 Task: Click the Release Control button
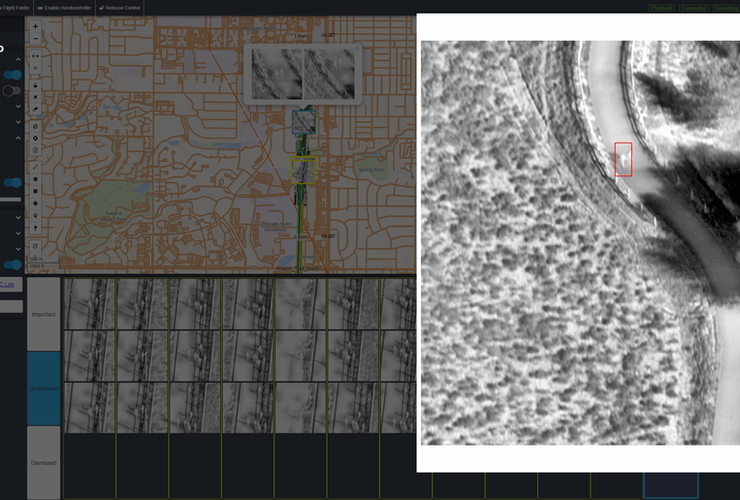click(x=121, y=7)
